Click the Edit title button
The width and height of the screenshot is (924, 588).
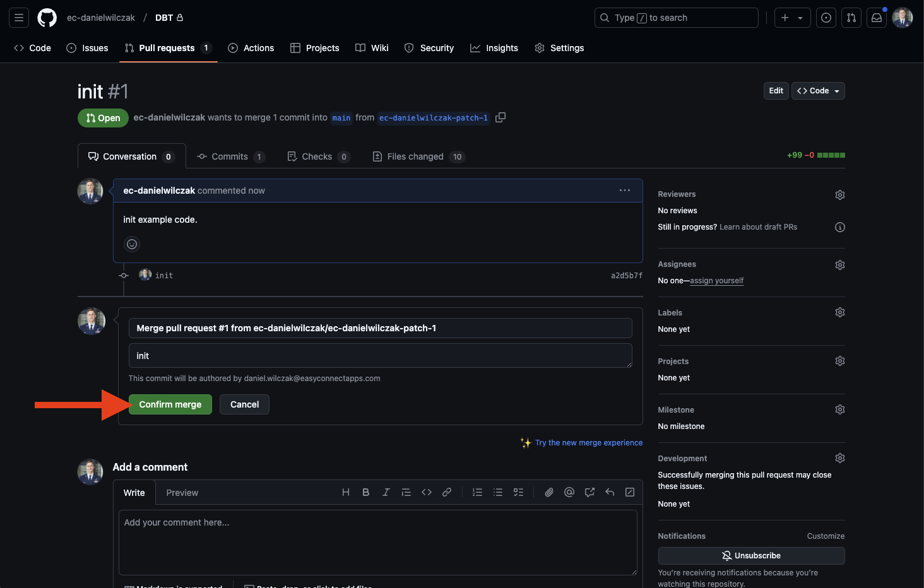click(776, 91)
